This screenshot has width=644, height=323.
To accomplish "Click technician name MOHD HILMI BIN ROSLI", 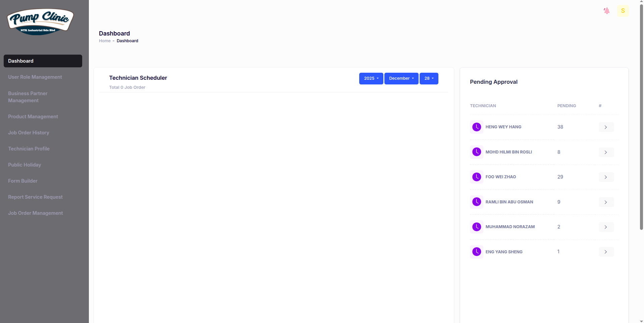I will click(x=508, y=152).
